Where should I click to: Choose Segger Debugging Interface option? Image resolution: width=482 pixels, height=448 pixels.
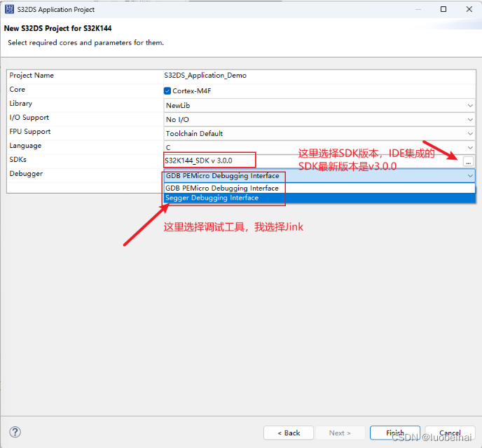[319, 198]
